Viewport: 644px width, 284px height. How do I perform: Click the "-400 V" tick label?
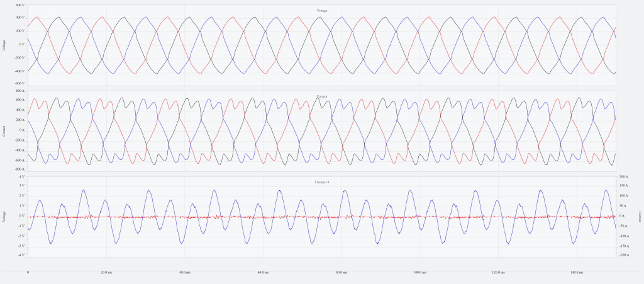tap(19, 71)
